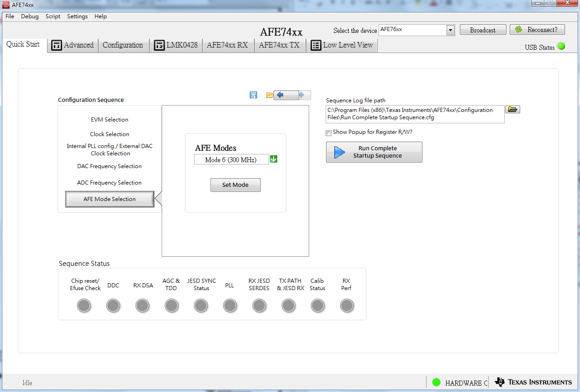Image resolution: width=580 pixels, height=392 pixels.
Task: Click the JESD SYNC Status indicator
Action: coord(200,306)
